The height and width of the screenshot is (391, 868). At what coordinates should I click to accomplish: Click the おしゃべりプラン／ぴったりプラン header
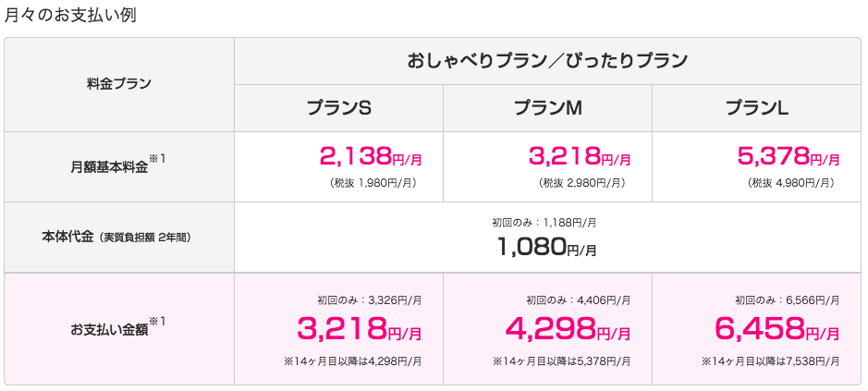[x=547, y=61]
